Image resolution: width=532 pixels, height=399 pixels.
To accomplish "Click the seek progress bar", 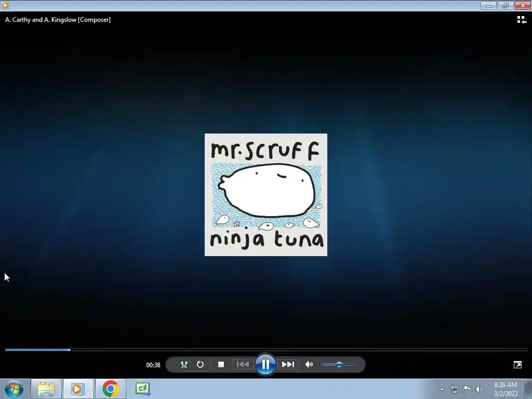I will pos(266,350).
